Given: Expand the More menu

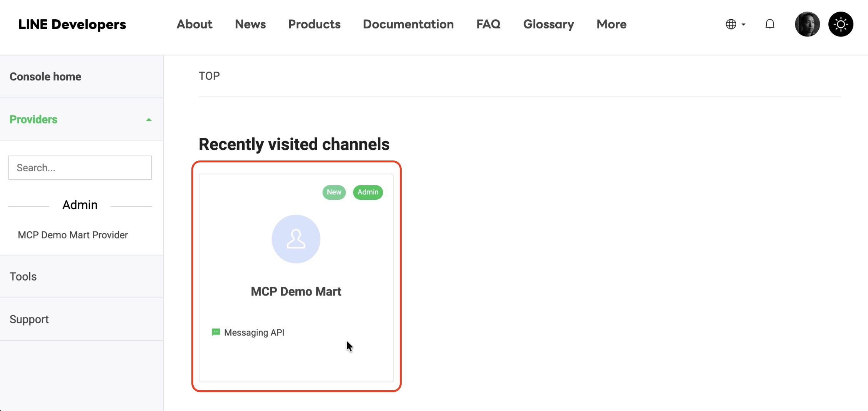Looking at the screenshot, I should click(x=612, y=24).
